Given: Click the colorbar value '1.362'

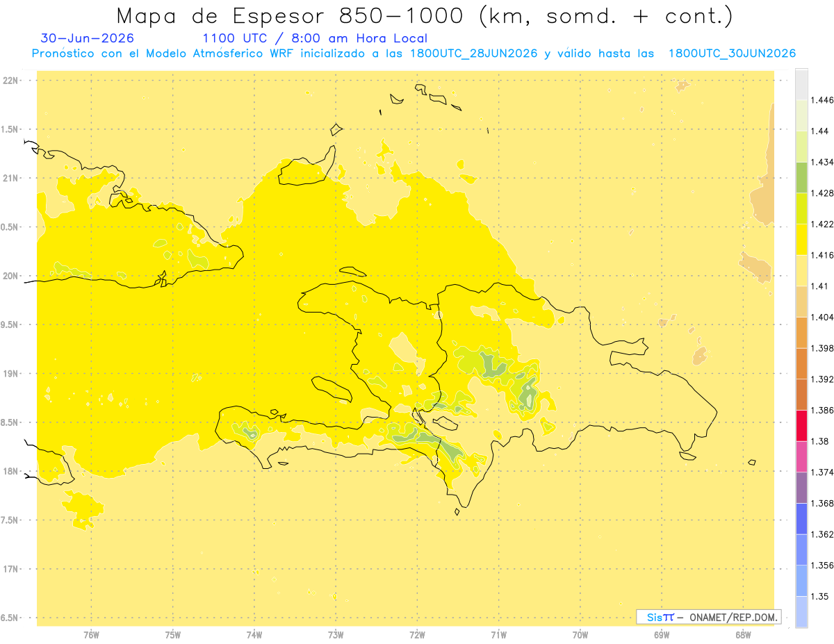Looking at the screenshot, I should coord(823,534).
